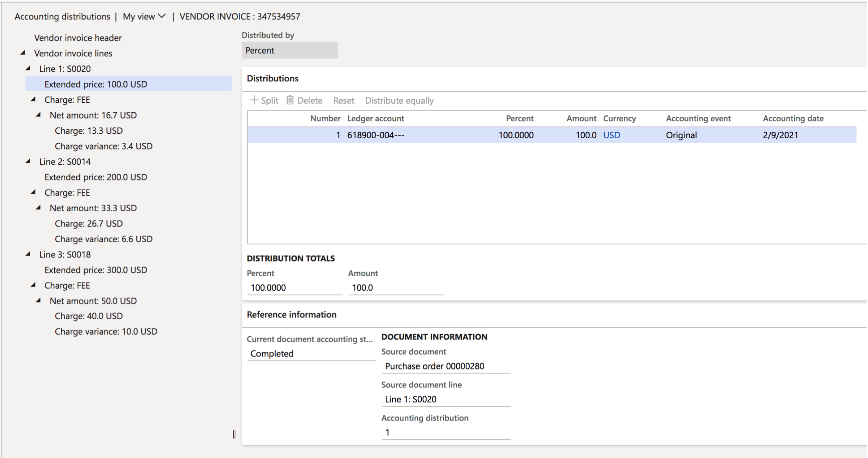Click ledger account 618900-004---

pos(376,135)
